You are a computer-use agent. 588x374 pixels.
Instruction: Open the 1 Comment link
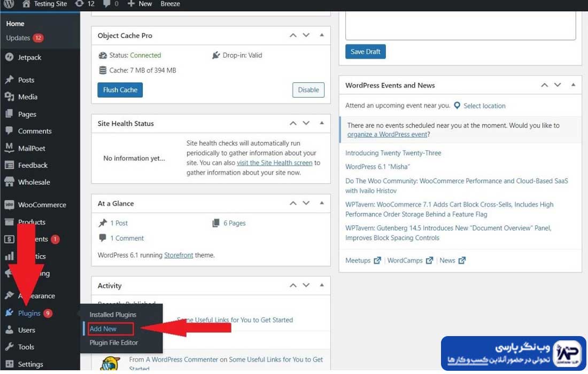click(x=127, y=238)
